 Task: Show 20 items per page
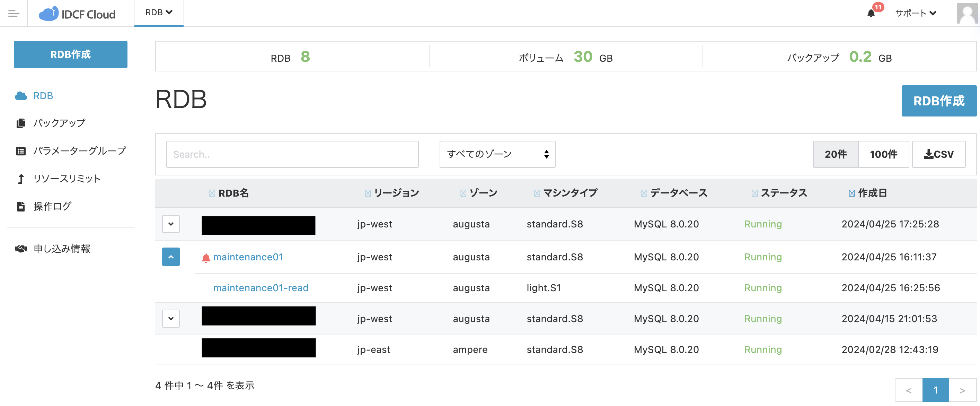click(x=836, y=154)
